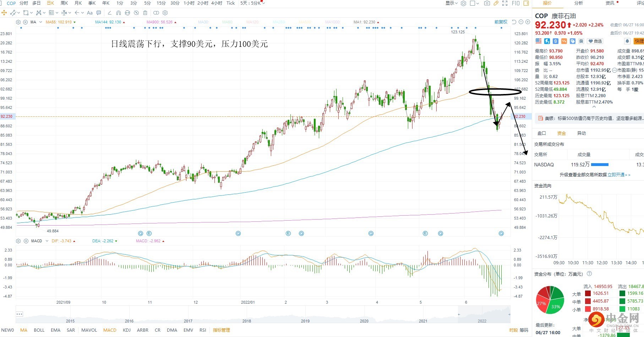This screenshot has height=337, width=644.
Task: Remove the MA indicator with X icon
Action: point(26,22)
